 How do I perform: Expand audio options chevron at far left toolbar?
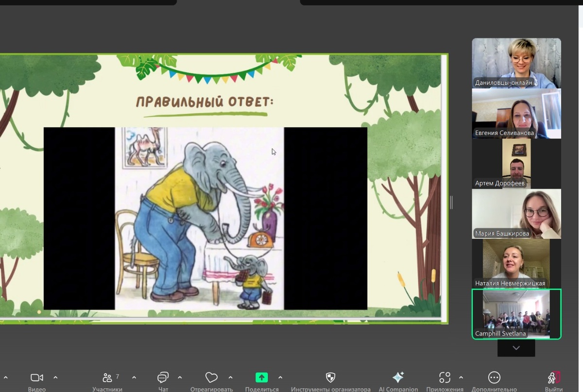6,377
